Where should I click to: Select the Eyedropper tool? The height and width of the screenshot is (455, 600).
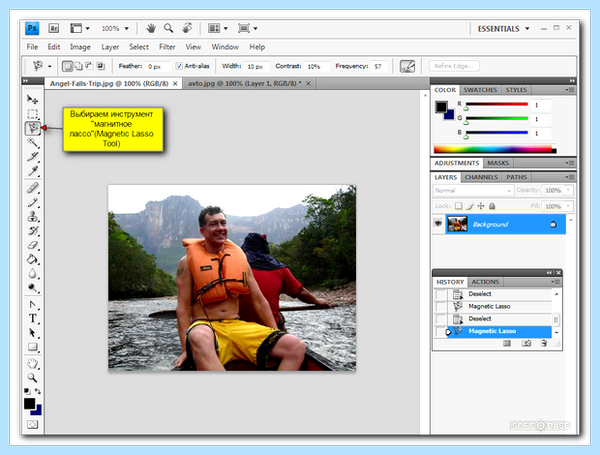[33, 171]
